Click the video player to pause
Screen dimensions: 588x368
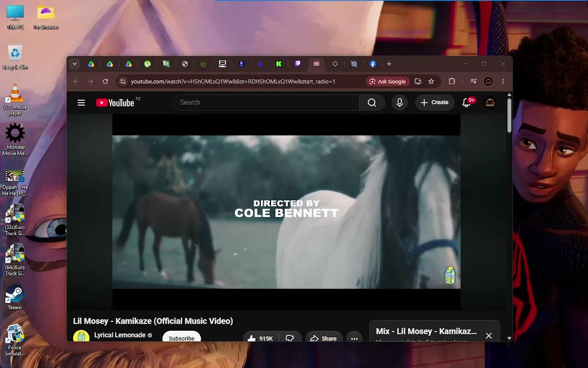[x=286, y=212]
